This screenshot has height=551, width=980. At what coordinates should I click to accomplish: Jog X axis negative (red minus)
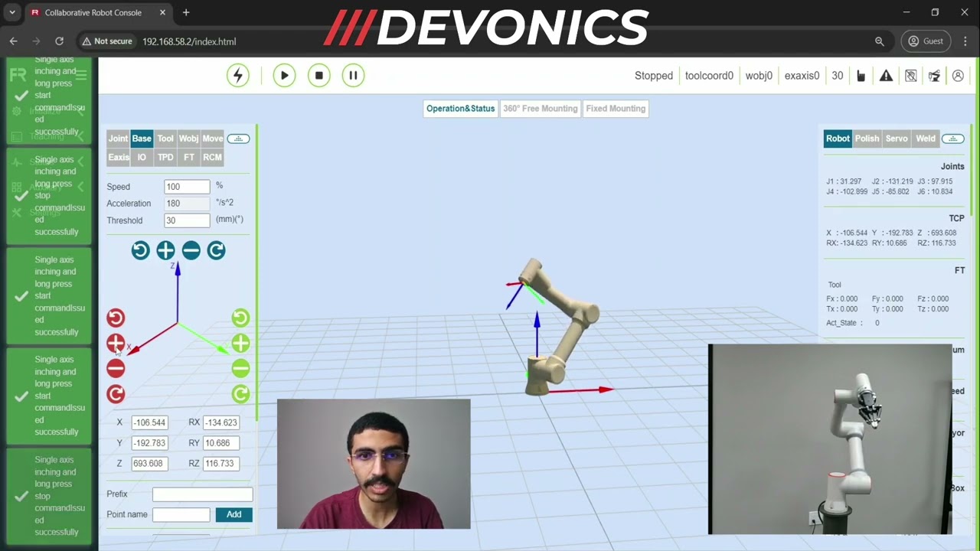coord(116,369)
